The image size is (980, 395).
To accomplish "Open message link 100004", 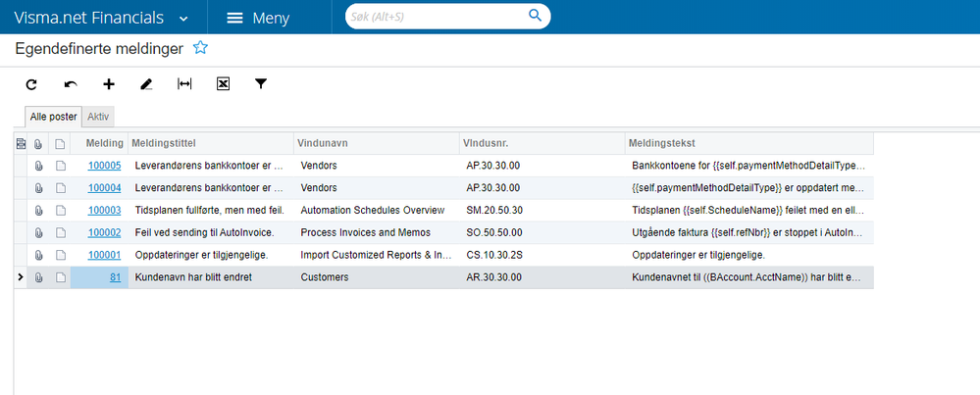I will (104, 188).
